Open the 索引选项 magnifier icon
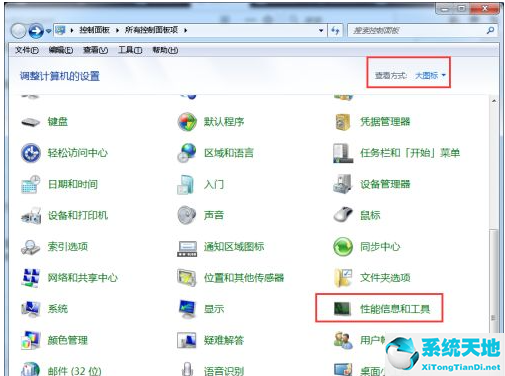The image size is (505, 376). tap(31, 247)
